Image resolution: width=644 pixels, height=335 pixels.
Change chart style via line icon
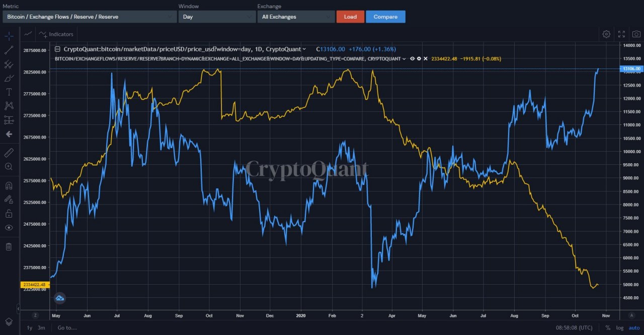coord(28,34)
